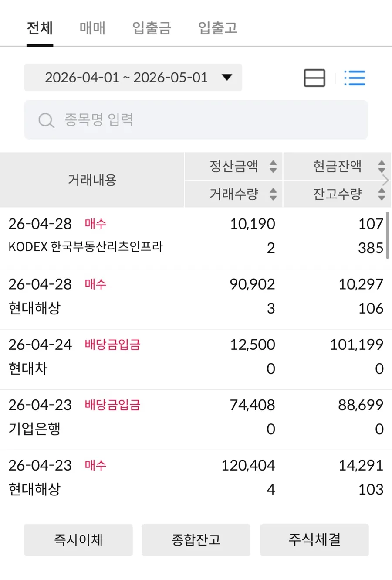Viewport: 392px width, 580px height.
Task: Sort by 거래수량 arrows
Action: (273, 194)
